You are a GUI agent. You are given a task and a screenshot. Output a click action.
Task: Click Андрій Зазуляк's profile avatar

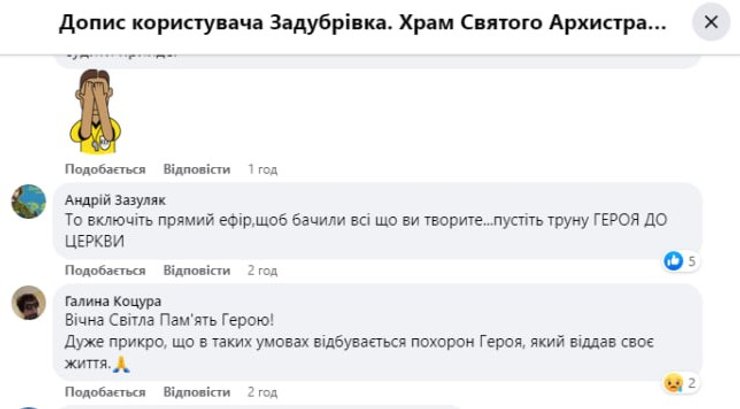point(28,201)
